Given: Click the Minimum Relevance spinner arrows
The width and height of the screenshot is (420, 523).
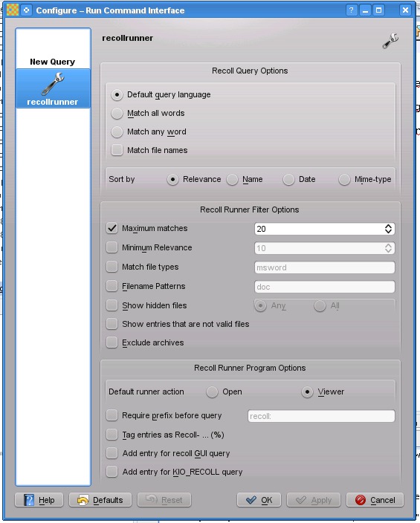Looking at the screenshot, I should [388, 248].
